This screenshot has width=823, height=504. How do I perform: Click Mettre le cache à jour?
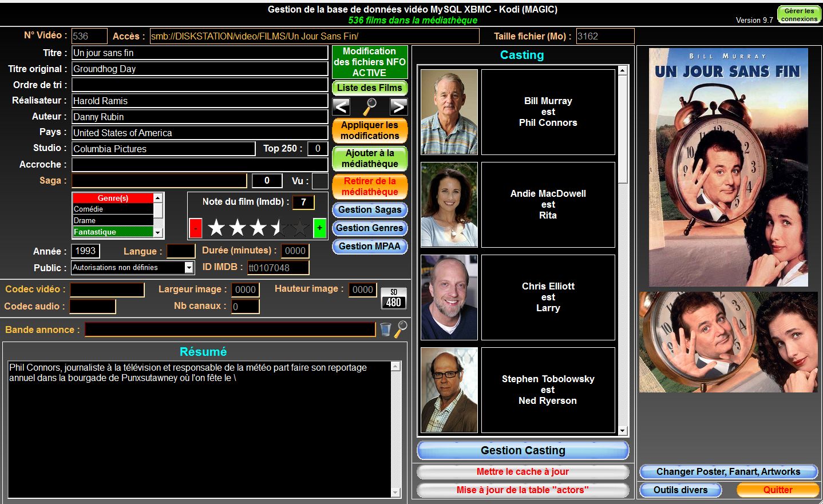click(x=523, y=471)
